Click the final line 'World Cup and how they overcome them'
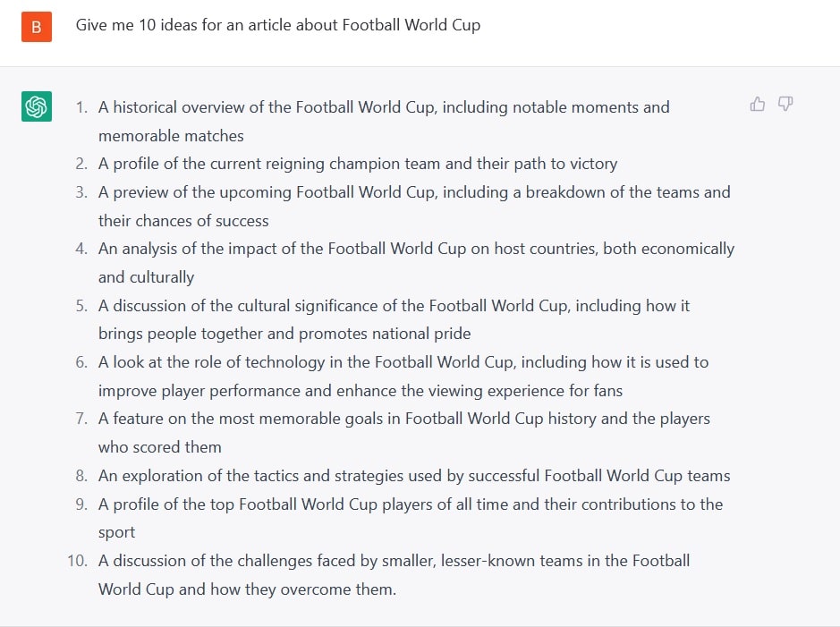 pos(247,589)
